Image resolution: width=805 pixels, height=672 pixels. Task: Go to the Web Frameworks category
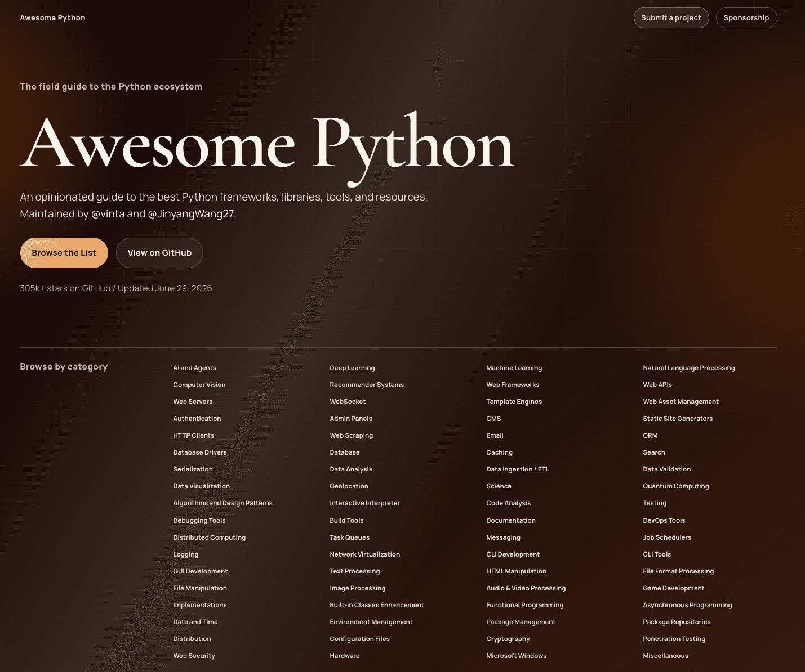point(513,385)
